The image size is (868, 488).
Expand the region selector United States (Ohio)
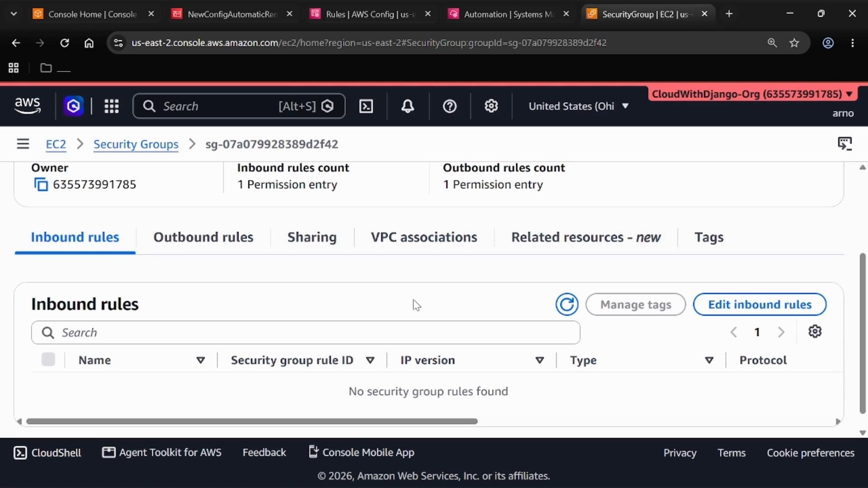point(579,106)
